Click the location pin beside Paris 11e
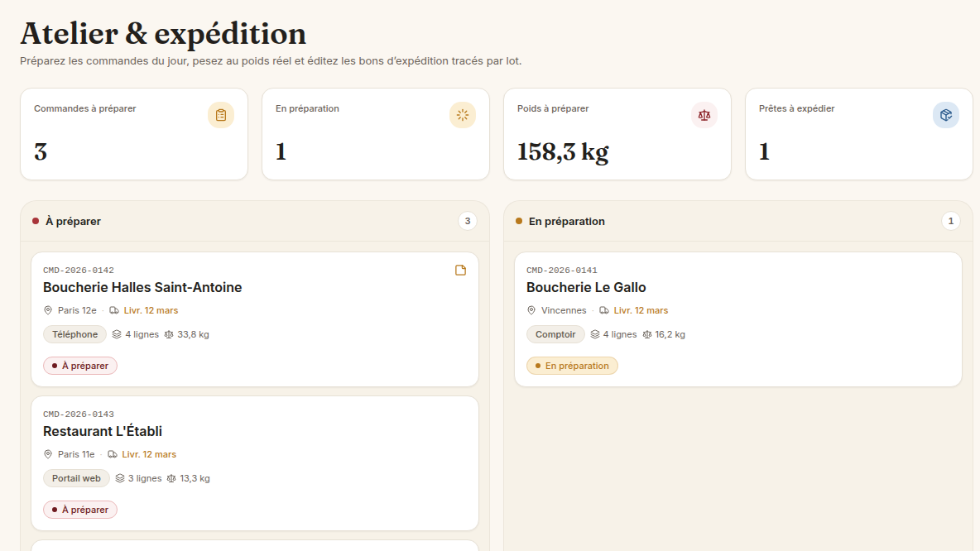The width and height of the screenshot is (980, 551). coord(48,454)
